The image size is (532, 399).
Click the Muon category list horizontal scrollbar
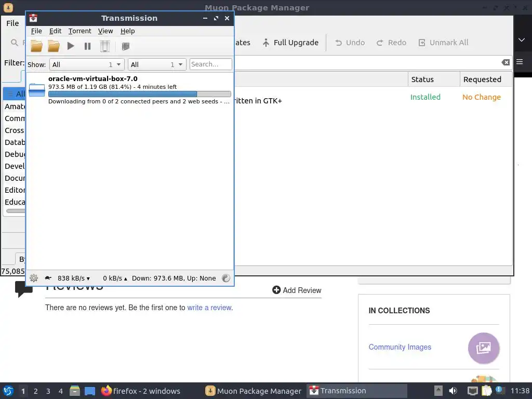tap(16, 211)
